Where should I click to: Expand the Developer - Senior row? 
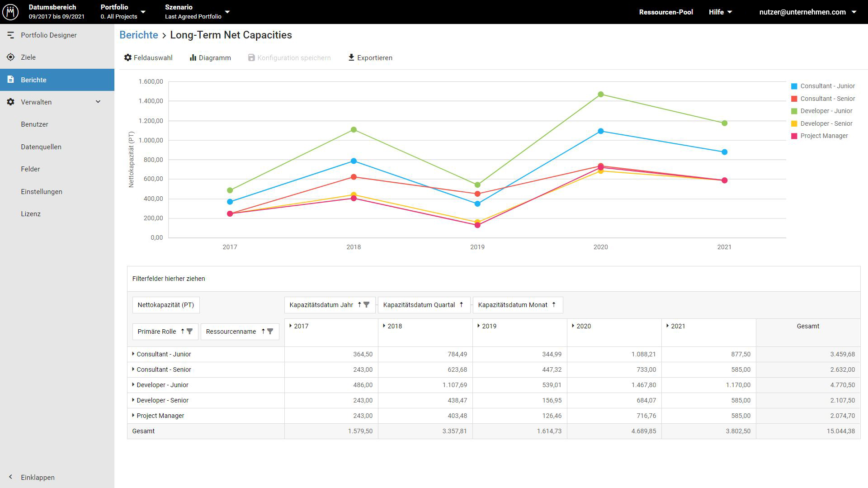[133, 400]
